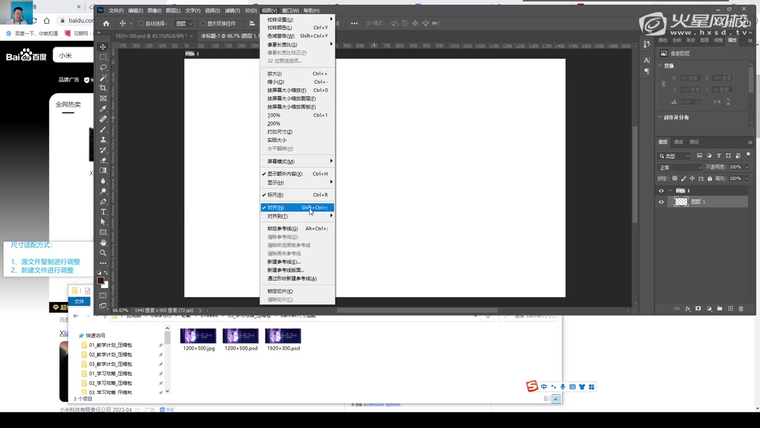Screen dimensions: 760x428
Task: Select the Hand tool
Action: [x=103, y=243]
